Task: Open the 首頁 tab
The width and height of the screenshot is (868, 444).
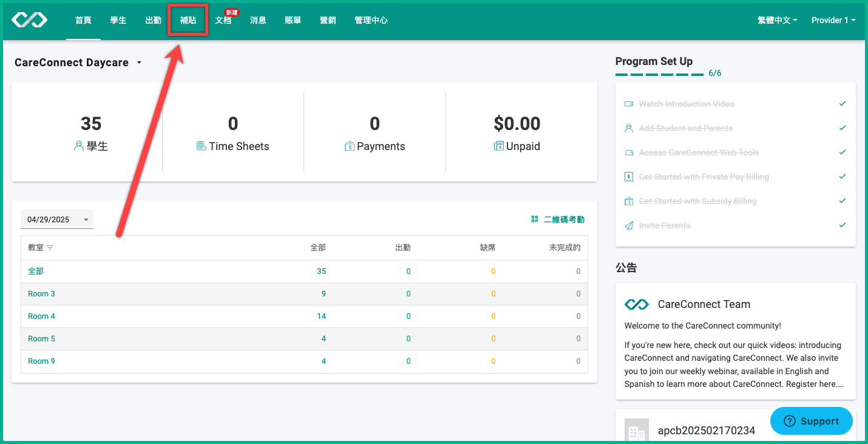Action: click(83, 20)
